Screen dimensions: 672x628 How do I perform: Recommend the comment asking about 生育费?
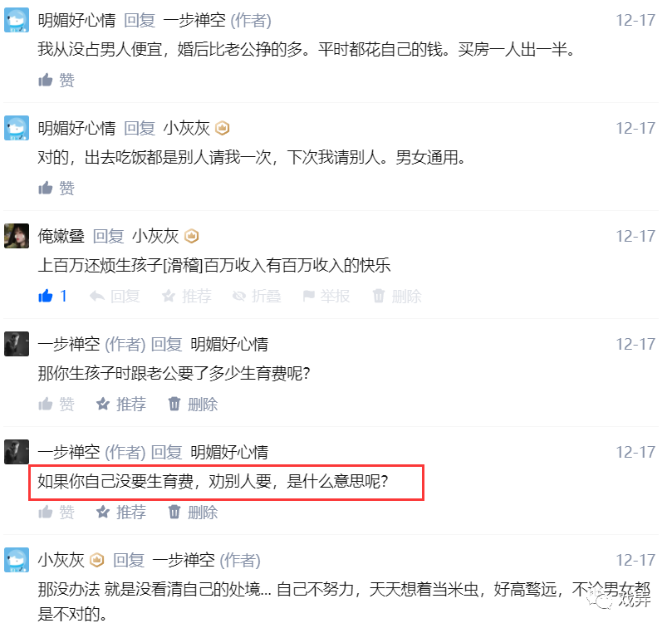click(120, 405)
